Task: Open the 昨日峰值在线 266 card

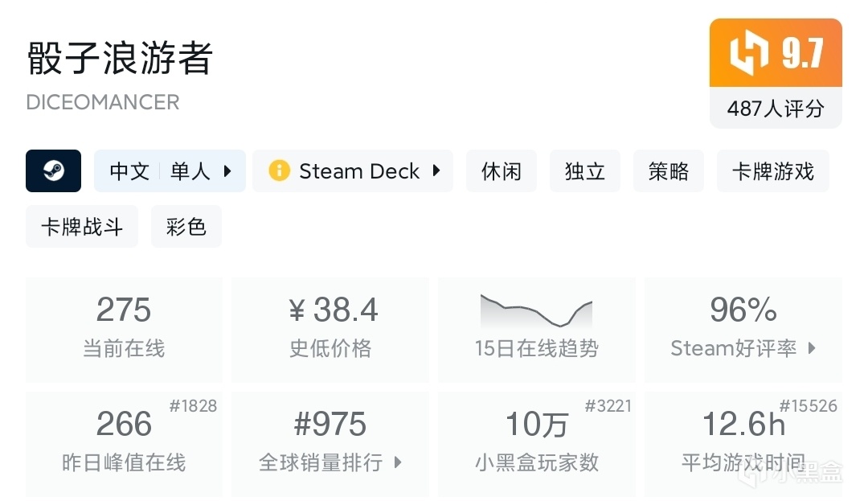Action: point(124,444)
